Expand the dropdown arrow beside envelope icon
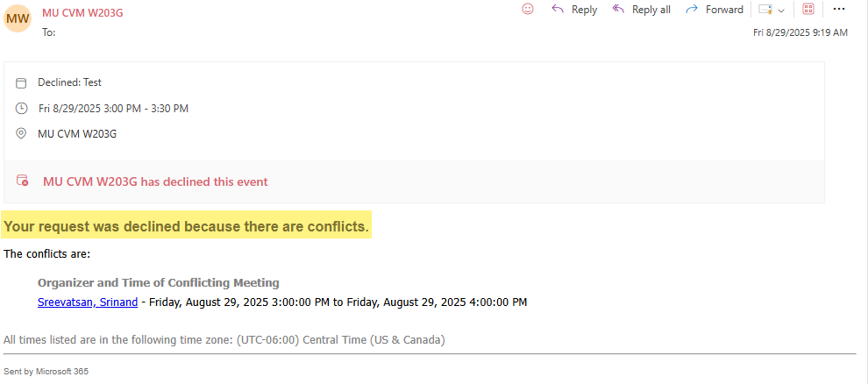The width and height of the screenshot is (868, 384). [781, 10]
